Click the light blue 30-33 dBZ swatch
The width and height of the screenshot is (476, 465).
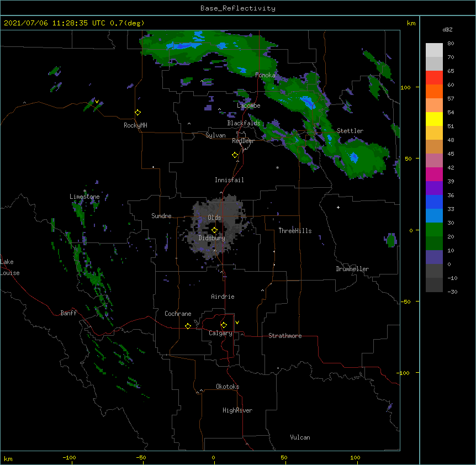tap(434, 215)
